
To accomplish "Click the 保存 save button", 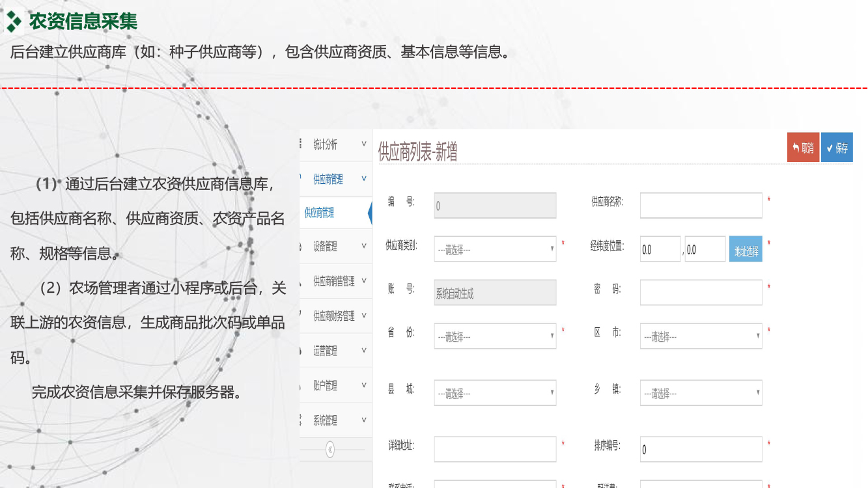I will 837,148.
